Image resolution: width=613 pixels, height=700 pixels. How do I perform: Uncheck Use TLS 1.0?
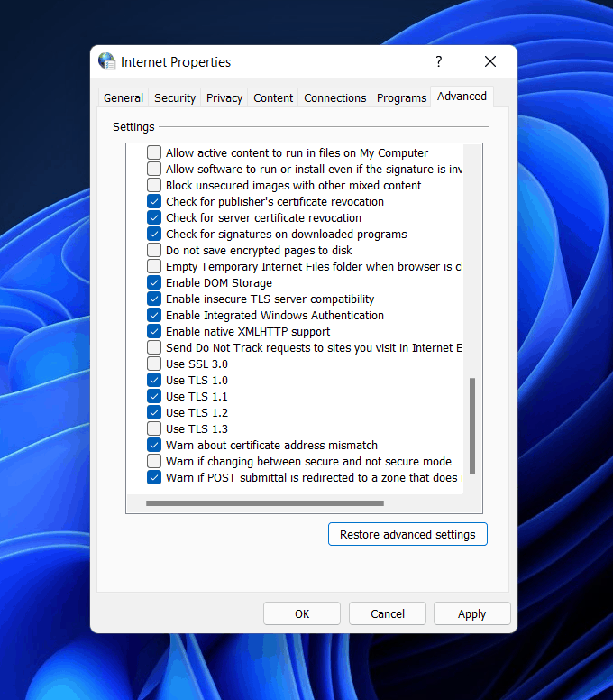click(154, 380)
